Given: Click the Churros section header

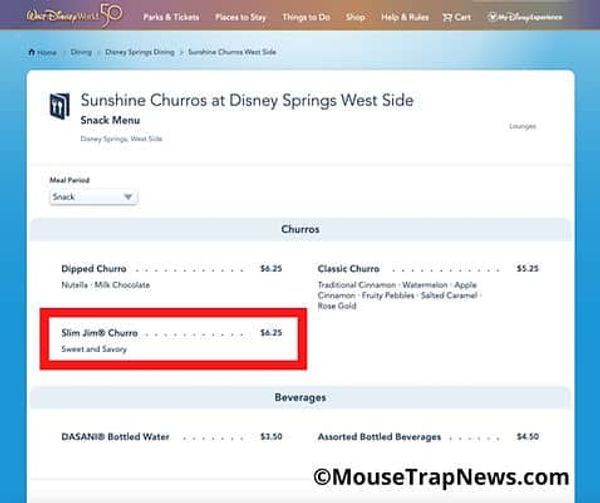Looking at the screenshot, I should (x=300, y=230).
